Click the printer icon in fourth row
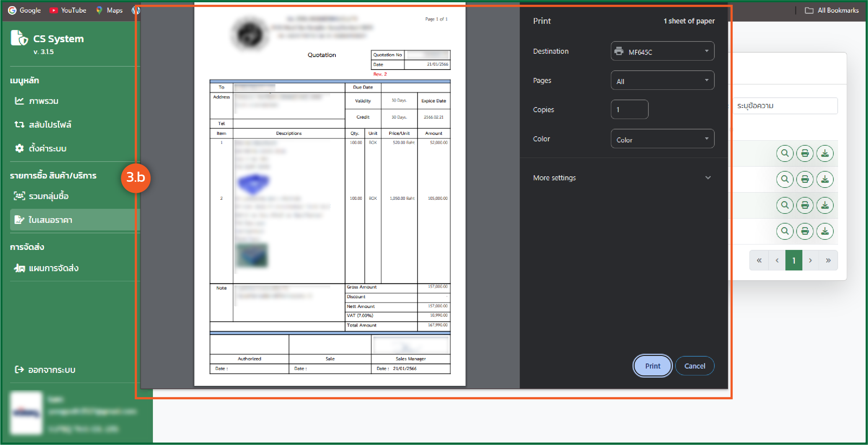Image resolution: width=868 pixels, height=445 pixels. [x=805, y=232]
